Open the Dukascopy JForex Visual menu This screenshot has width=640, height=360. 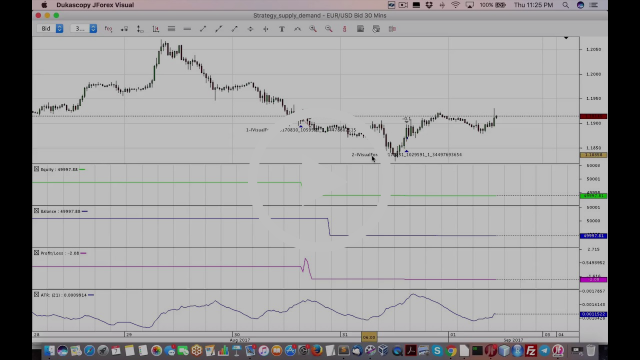[95, 5]
